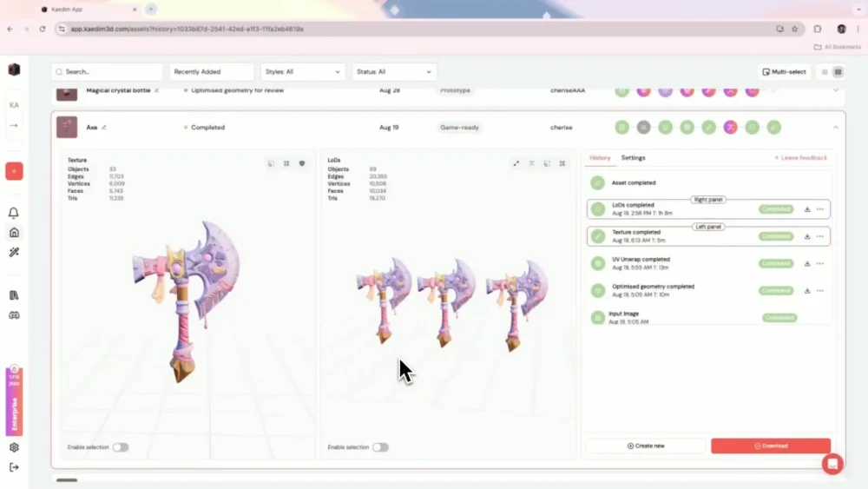Click the first toolbar icon in Texture viewer
This screenshot has height=489, width=868.
271,163
